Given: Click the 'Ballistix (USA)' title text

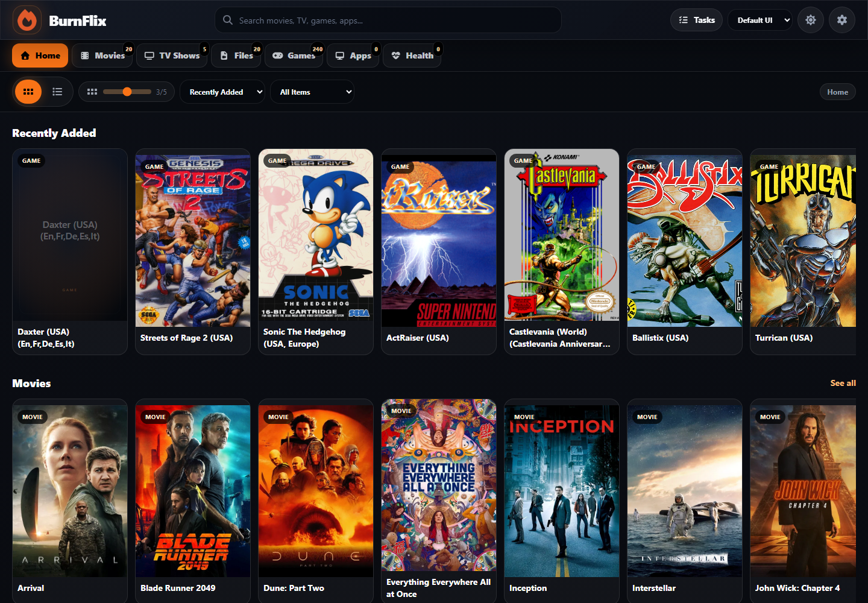Looking at the screenshot, I should pos(660,338).
